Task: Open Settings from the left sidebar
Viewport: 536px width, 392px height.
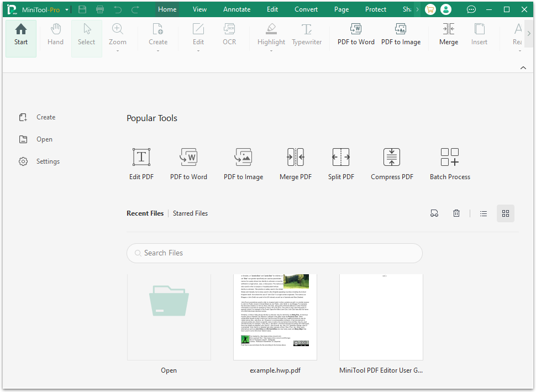Action: pos(39,161)
